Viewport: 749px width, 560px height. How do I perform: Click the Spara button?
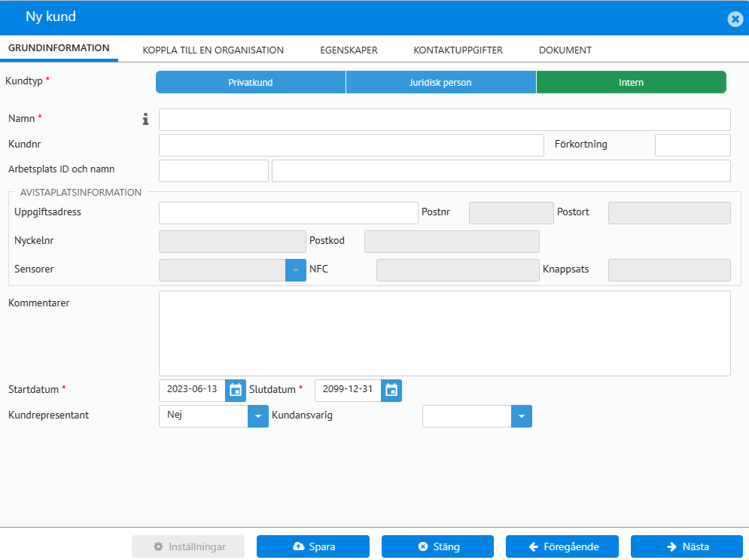(313, 546)
